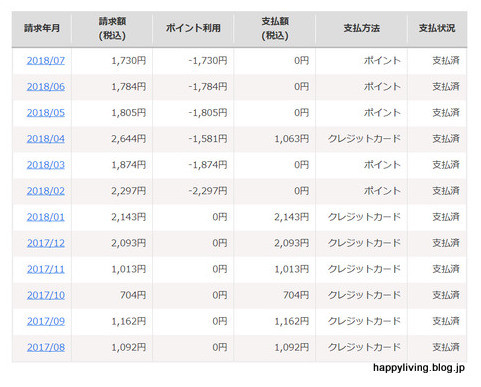Open the 2018/01 billing month link

point(46,217)
